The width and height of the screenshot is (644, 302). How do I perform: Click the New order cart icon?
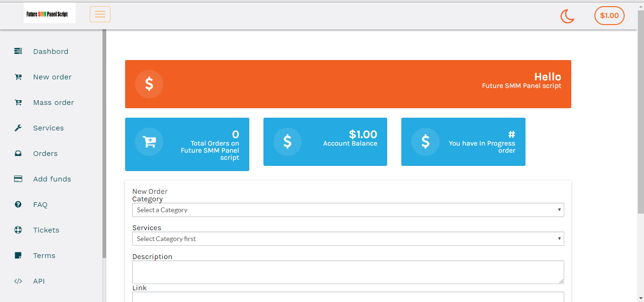(x=18, y=77)
